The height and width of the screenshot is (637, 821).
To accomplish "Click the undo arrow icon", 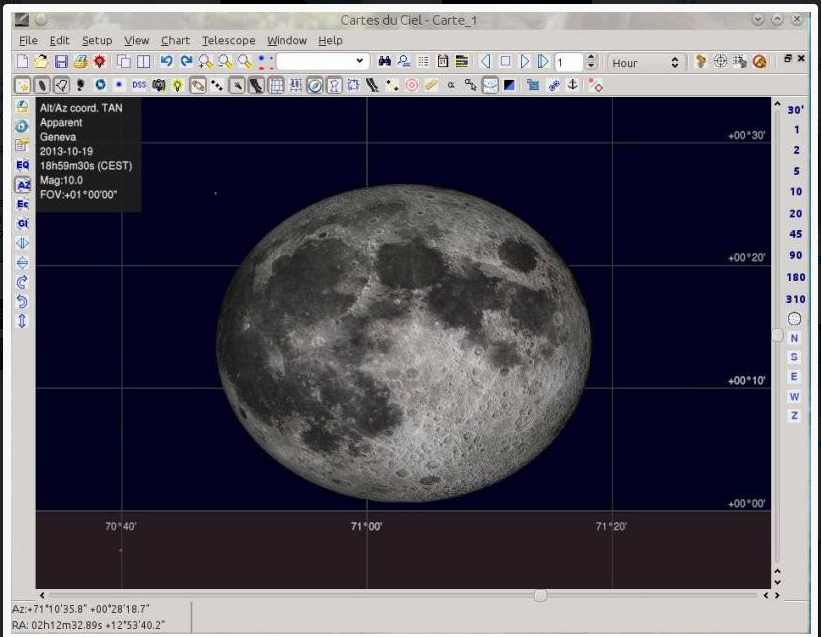I will point(166,61).
